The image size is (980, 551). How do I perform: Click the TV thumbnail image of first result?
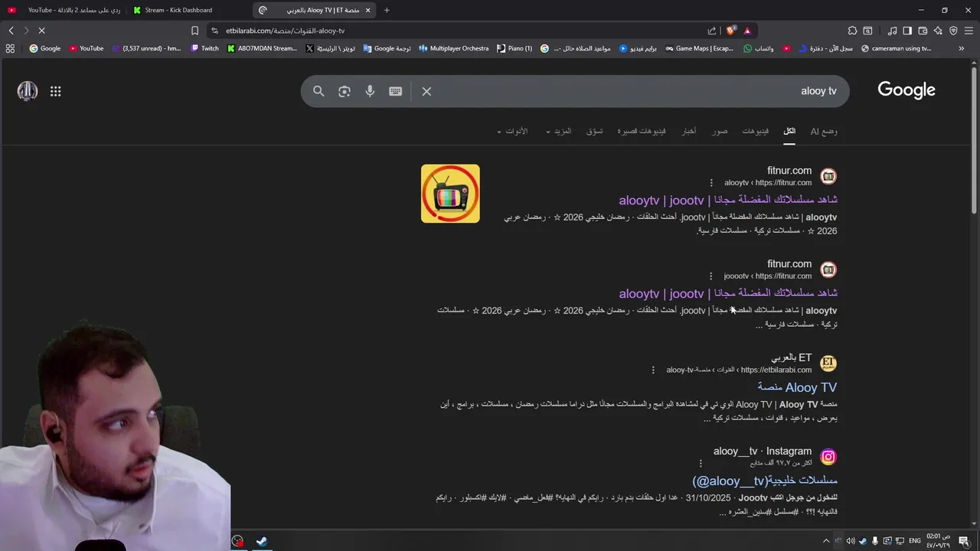[450, 194]
